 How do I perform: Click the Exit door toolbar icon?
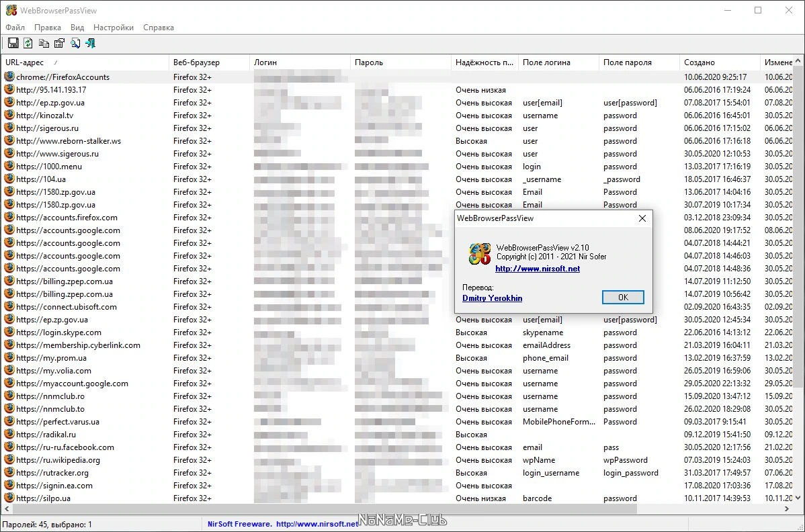[90, 43]
